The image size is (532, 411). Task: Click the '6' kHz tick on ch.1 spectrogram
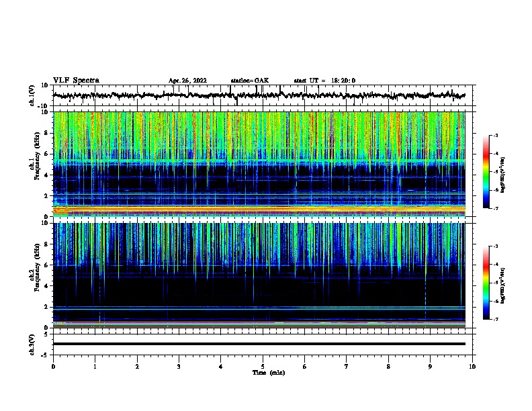46,154
